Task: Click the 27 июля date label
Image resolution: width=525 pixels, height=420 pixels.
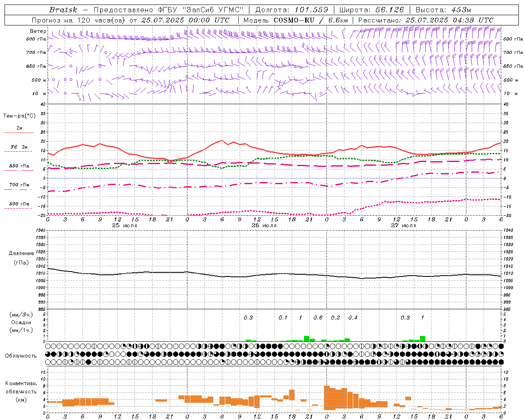Action: pos(404,226)
